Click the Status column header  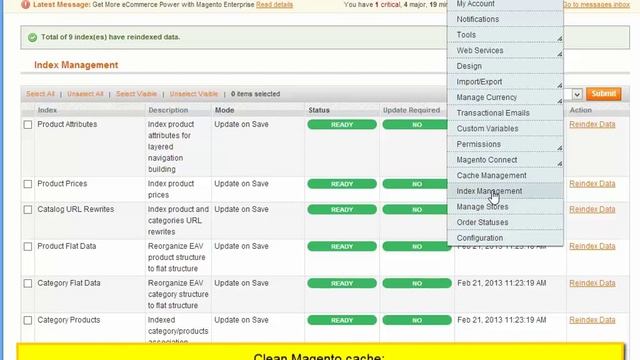pyautogui.click(x=319, y=110)
